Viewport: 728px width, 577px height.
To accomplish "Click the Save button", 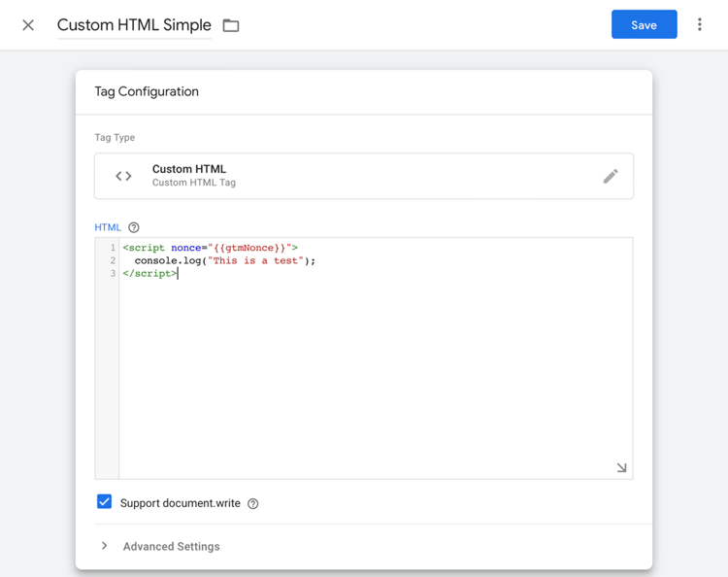I will click(644, 25).
